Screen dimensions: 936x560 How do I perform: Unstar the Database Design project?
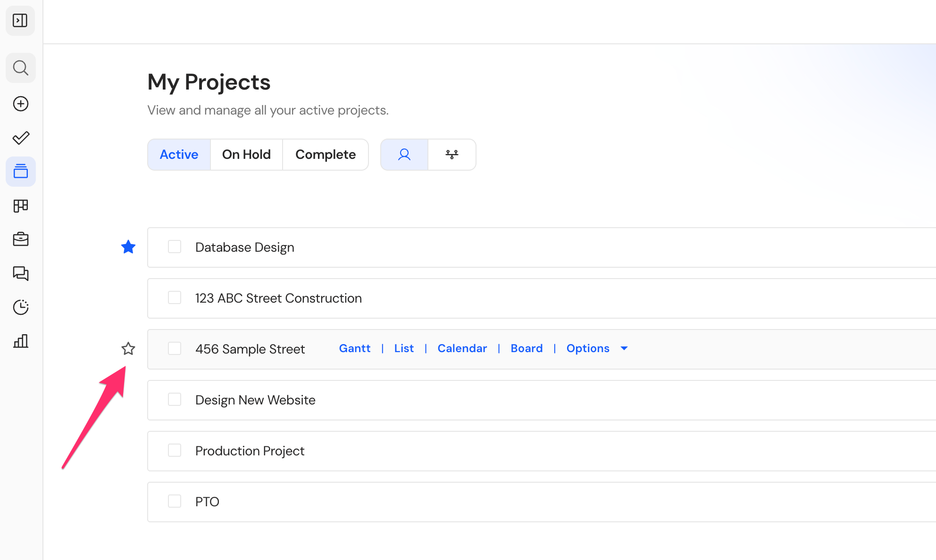128,247
